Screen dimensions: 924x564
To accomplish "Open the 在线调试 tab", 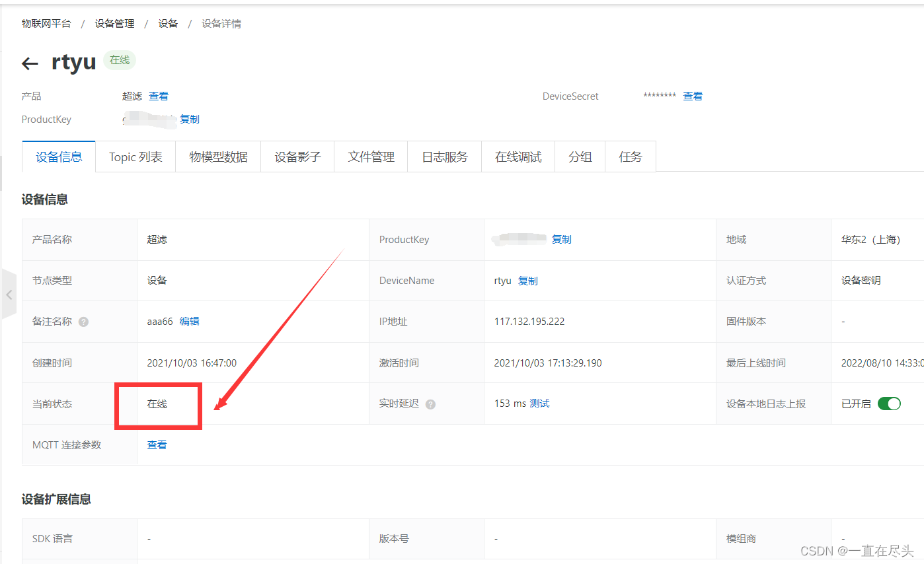I will pyautogui.click(x=518, y=157).
